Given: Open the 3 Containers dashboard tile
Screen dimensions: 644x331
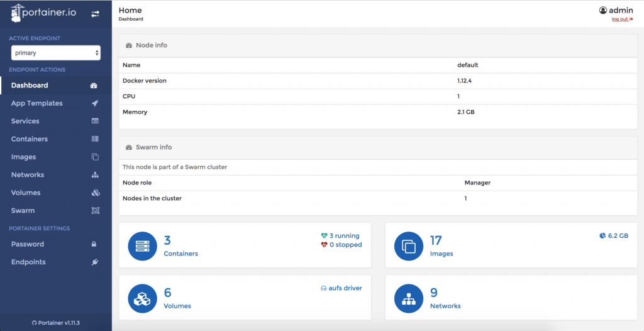Looking at the screenshot, I should 180,246.
